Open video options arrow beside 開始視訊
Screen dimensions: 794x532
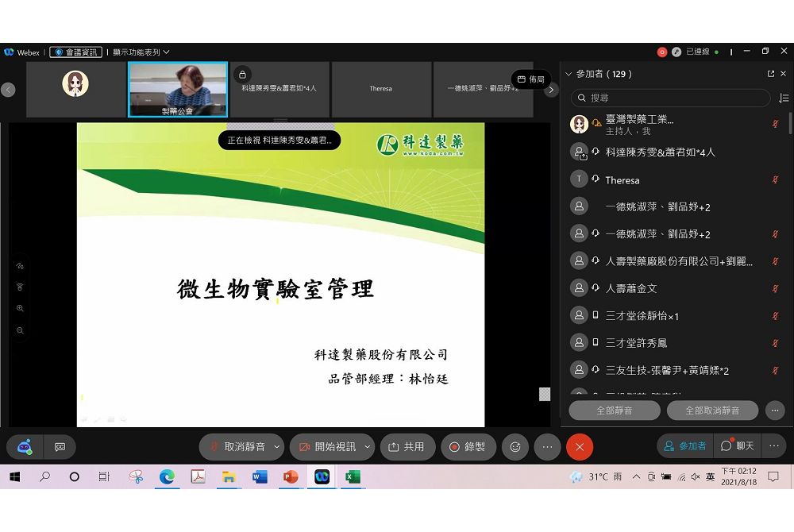[367, 447]
